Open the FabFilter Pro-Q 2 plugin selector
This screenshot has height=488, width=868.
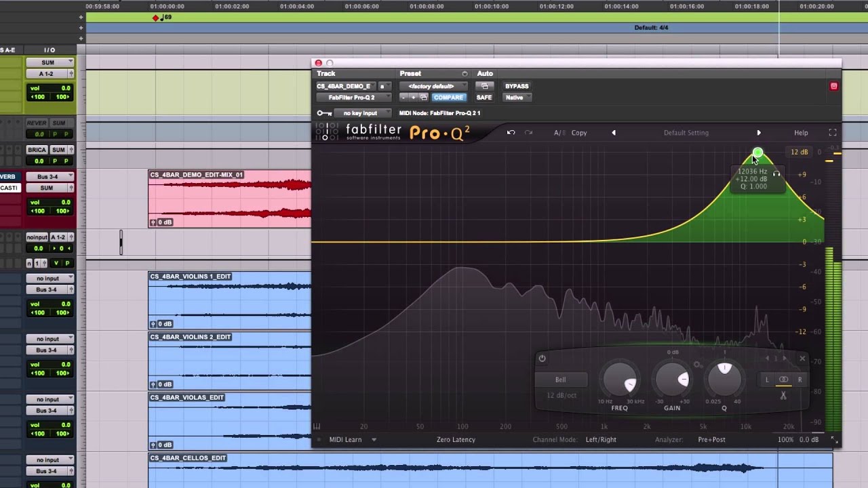coord(353,98)
